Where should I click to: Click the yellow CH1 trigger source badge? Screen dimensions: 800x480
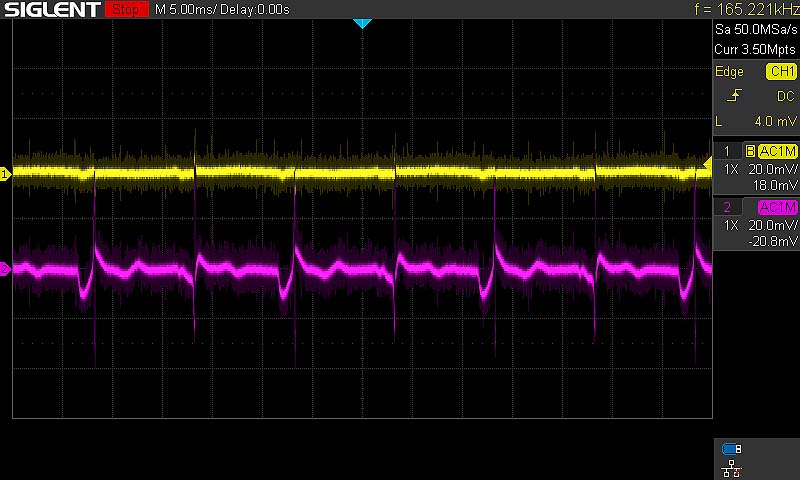coord(781,71)
